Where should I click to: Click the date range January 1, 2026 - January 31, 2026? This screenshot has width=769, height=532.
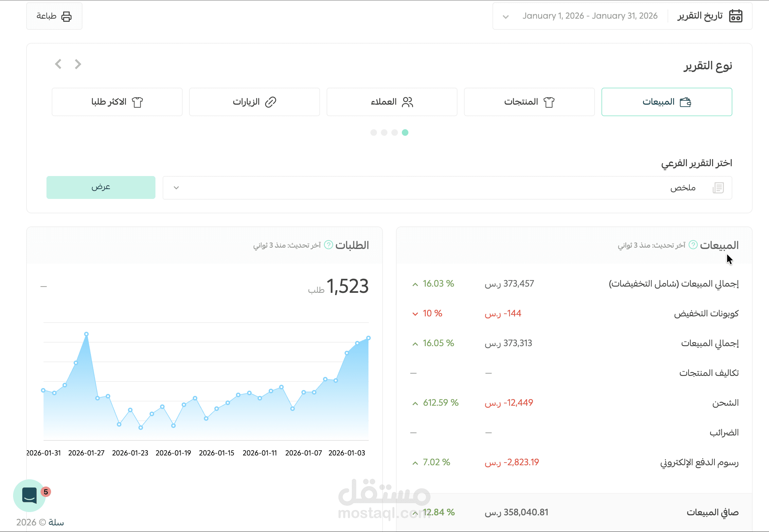point(590,16)
